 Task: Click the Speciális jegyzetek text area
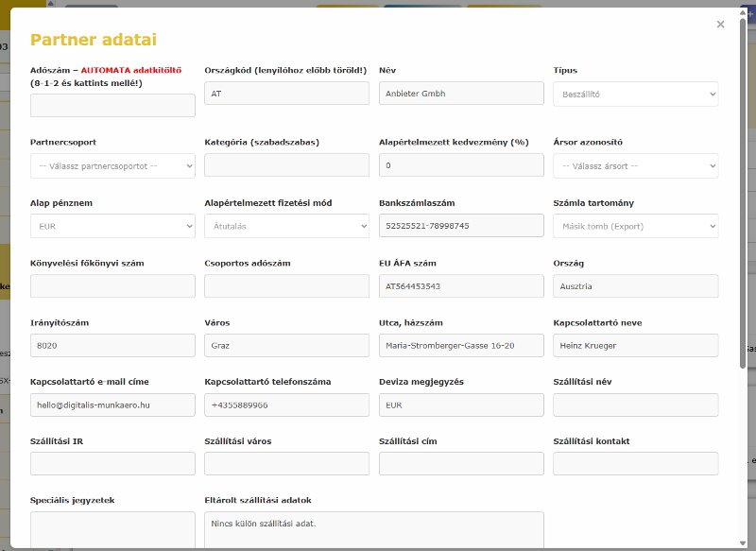click(112, 529)
